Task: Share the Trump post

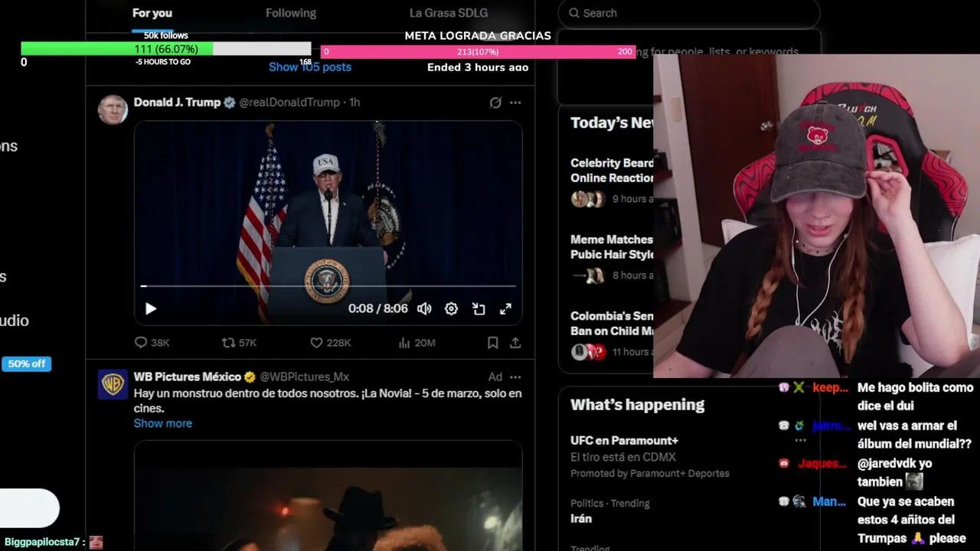Action: [x=515, y=343]
